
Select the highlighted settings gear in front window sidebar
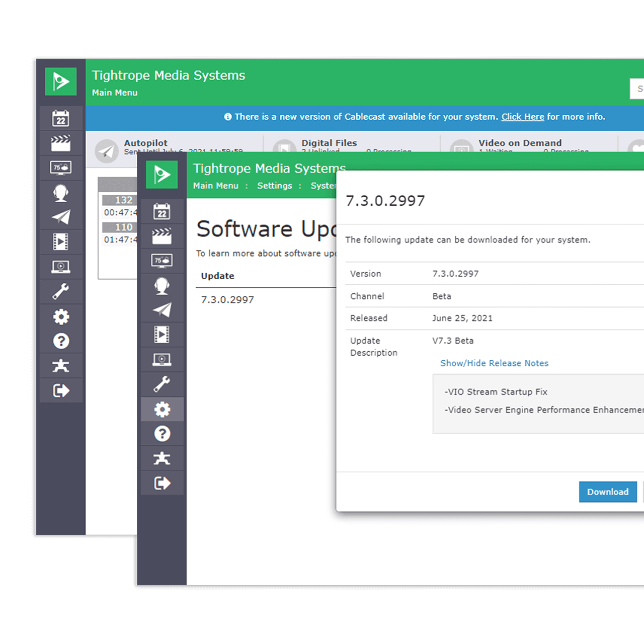point(162,410)
